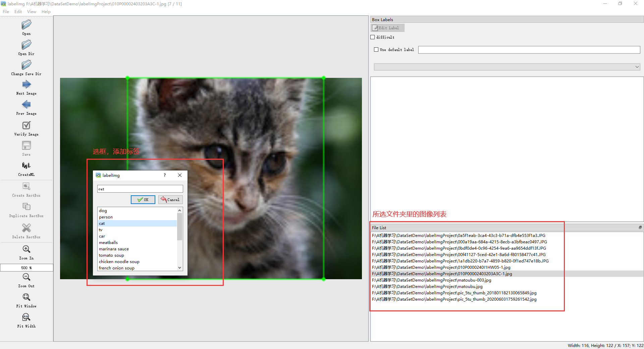This screenshot has width=644, height=349.
Task: Select the Fit Window tool
Action: (x=26, y=299)
